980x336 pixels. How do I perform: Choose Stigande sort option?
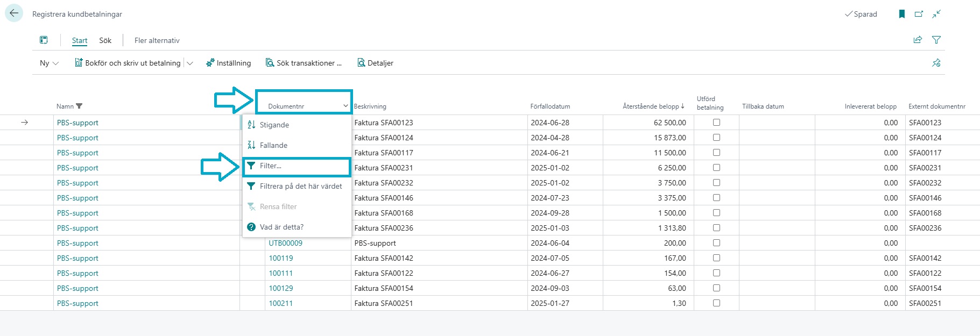(x=274, y=125)
